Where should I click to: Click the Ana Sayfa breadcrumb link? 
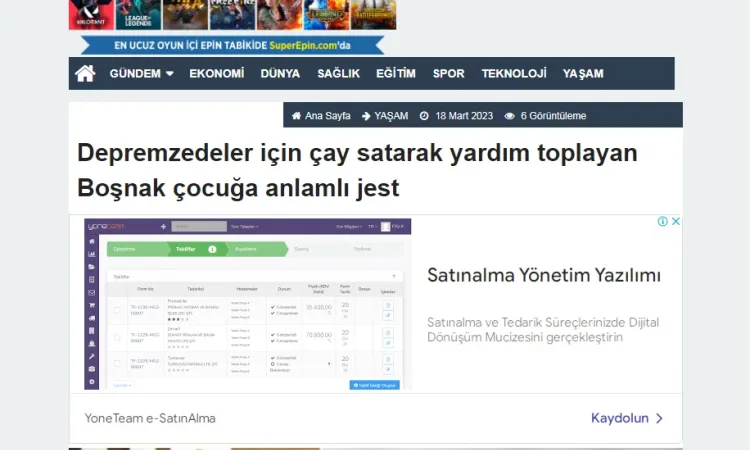(x=328, y=116)
